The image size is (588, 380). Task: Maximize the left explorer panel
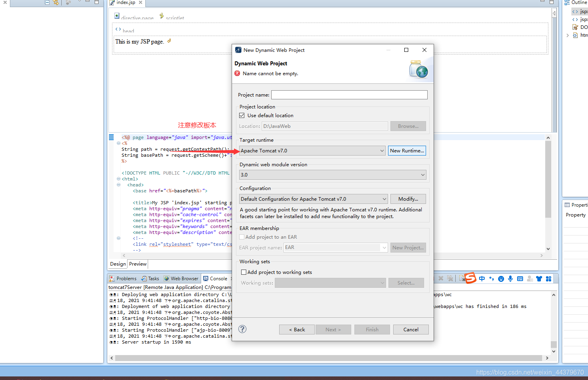coord(97,2)
